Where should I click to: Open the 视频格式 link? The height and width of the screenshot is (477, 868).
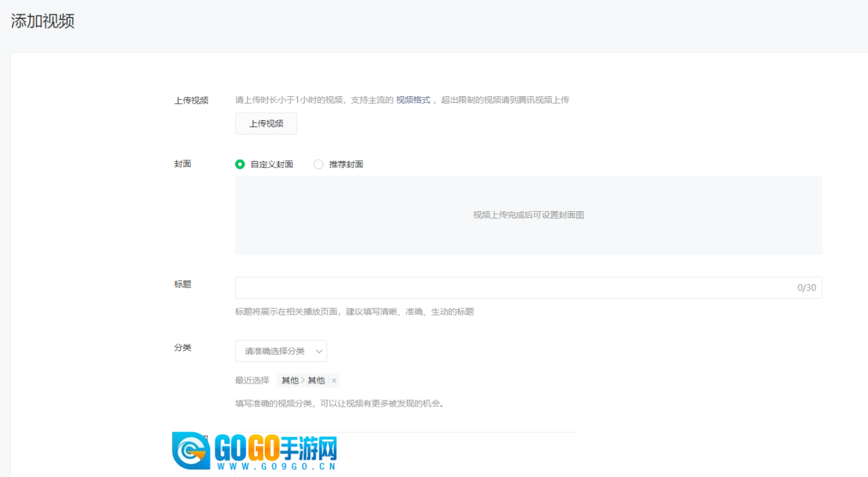pos(413,100)
